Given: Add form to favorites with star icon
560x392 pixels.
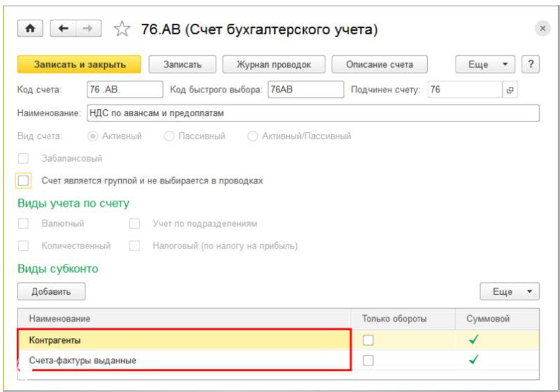Looking at the screenshot, I should [x=121, y=29].
